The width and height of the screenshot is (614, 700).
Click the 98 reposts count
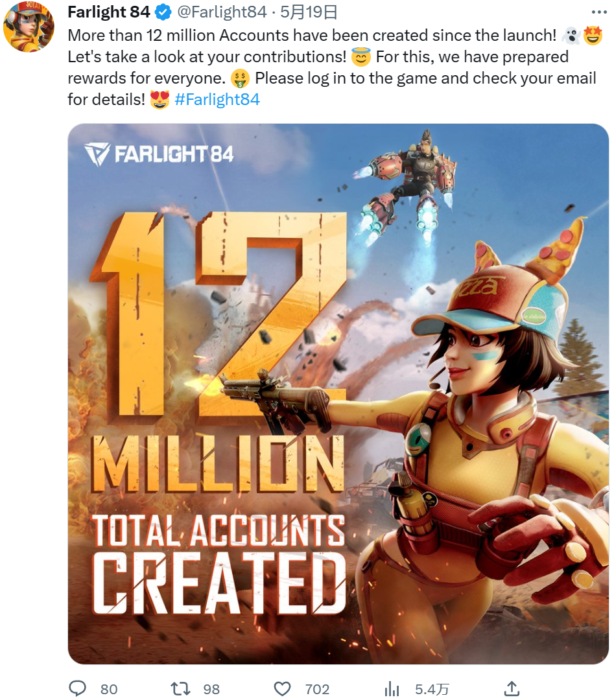(x=211, y=689)
